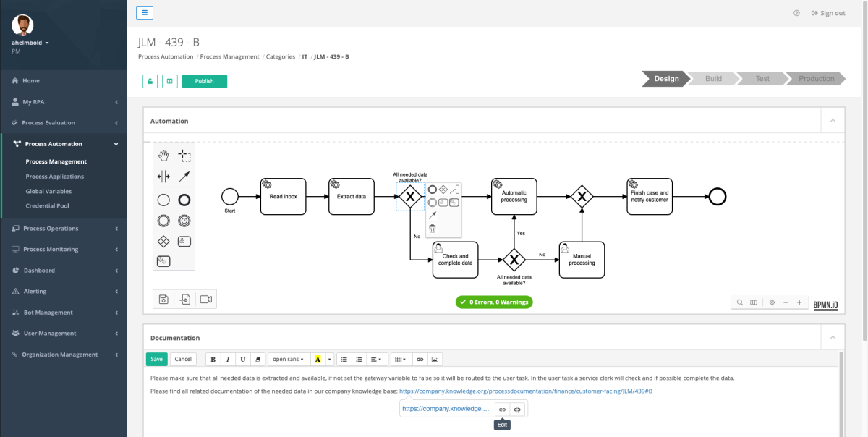
Task: Select the global connect tool arrow
Action: point(183,175)
